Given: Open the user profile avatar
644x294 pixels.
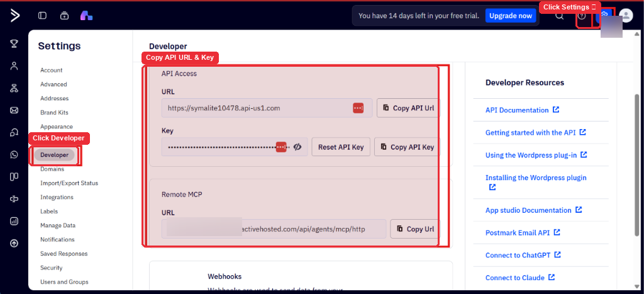Looking at the screenshot, I should point(626,16).
